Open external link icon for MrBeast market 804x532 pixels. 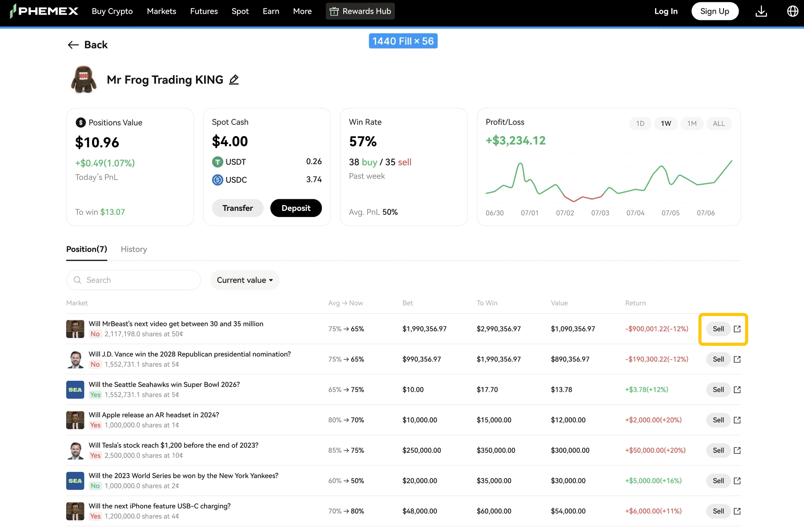tap(737, 329)
